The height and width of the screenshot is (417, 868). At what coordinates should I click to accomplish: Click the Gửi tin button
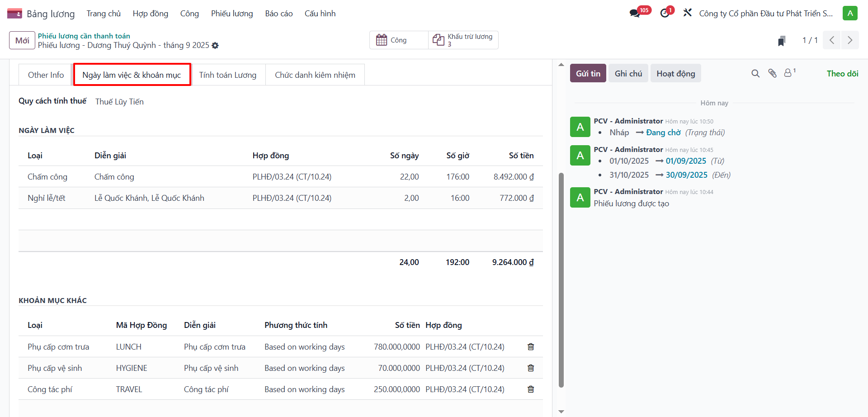pos(588,73)
